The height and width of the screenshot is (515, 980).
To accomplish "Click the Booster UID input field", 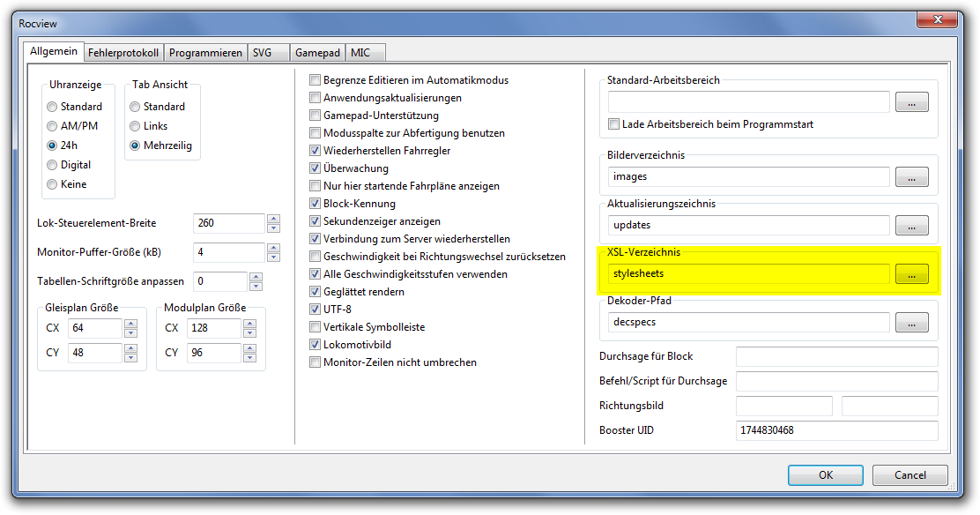I will [x=836, y=430].
